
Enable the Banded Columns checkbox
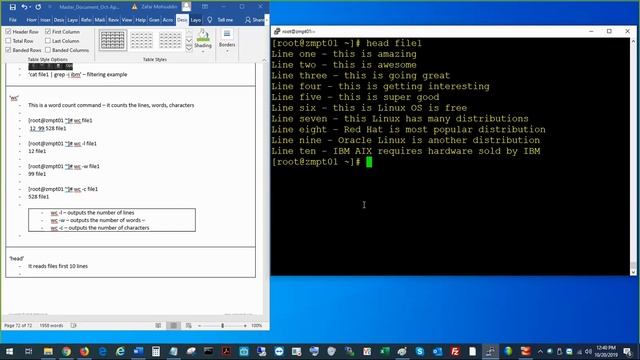(x=48, y=50)
